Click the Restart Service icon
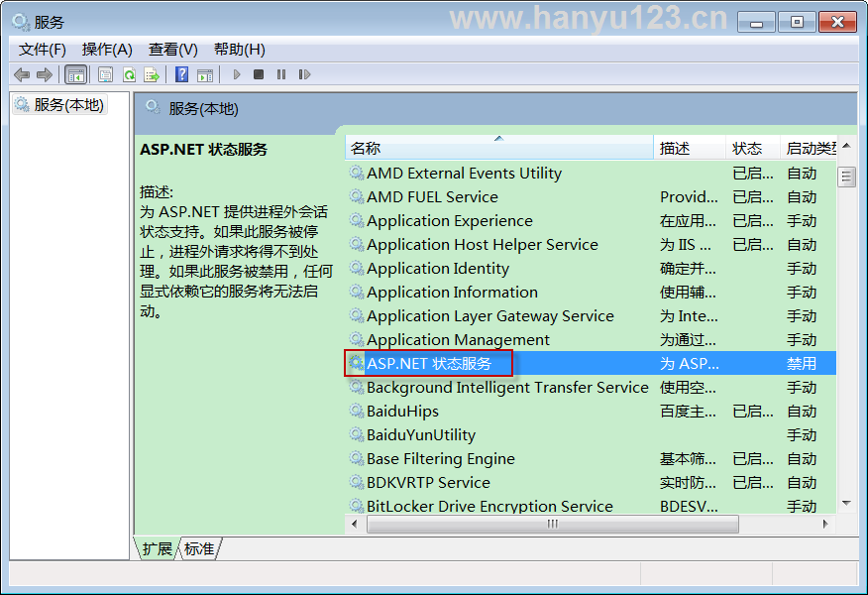This screenshot has height=595, width=868. coord(304,74)
